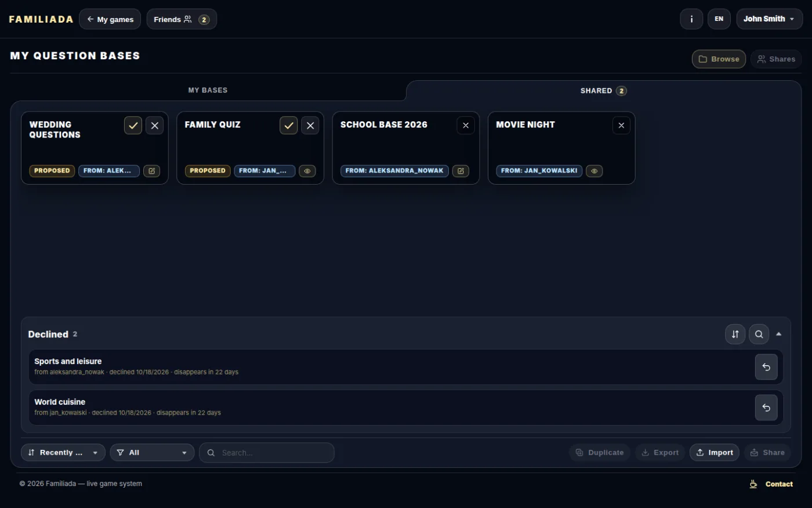Click the view-only eye icon on Movie Night

coord(594,171)
